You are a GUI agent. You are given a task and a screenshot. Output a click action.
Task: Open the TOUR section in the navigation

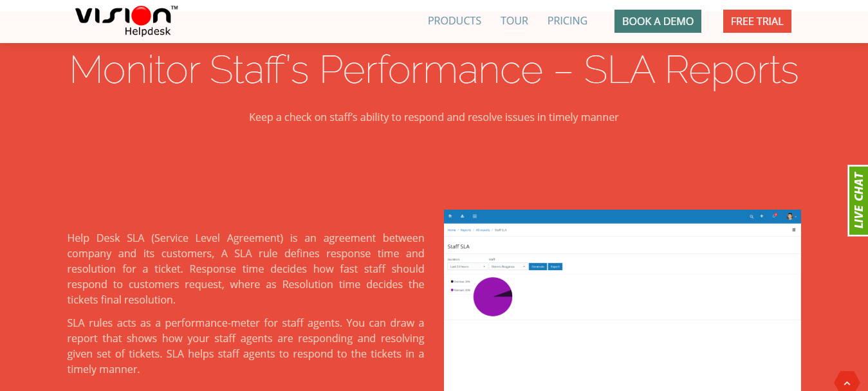pos(514,20)
